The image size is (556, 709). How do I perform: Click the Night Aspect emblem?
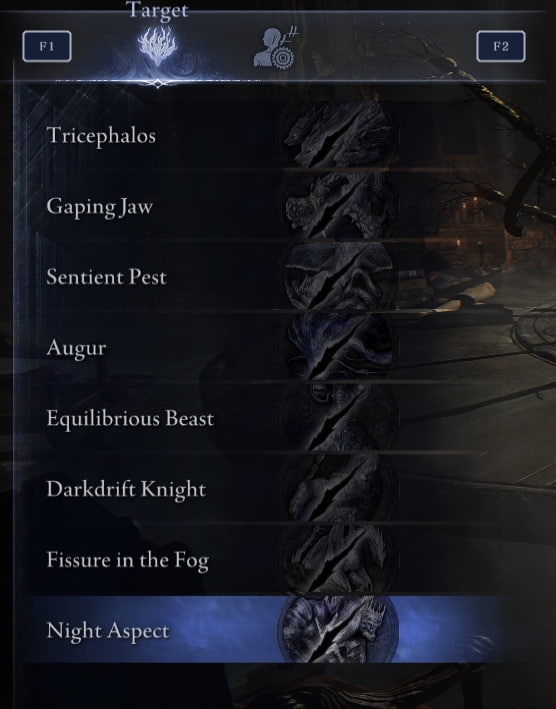click(338, 629)
